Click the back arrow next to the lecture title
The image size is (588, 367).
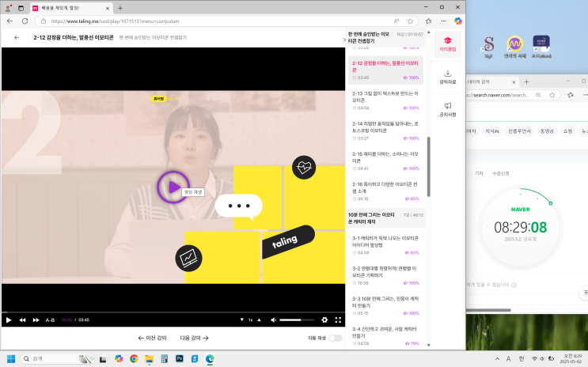(x=17, y=37)
